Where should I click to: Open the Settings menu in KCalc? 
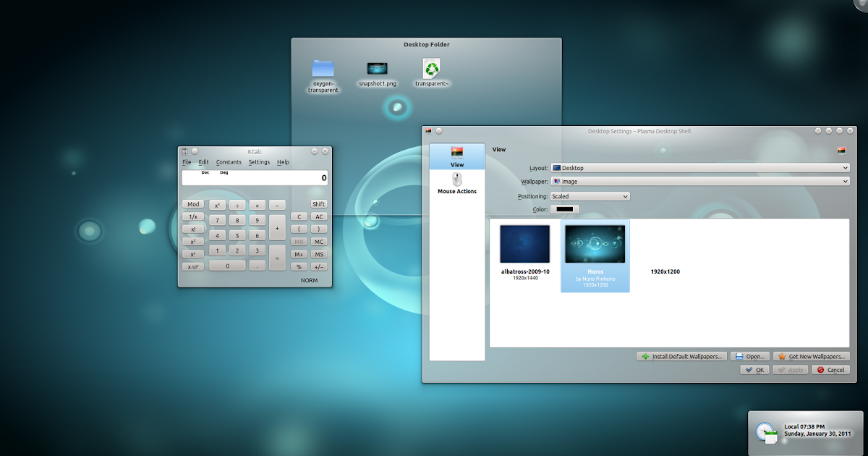259,161
